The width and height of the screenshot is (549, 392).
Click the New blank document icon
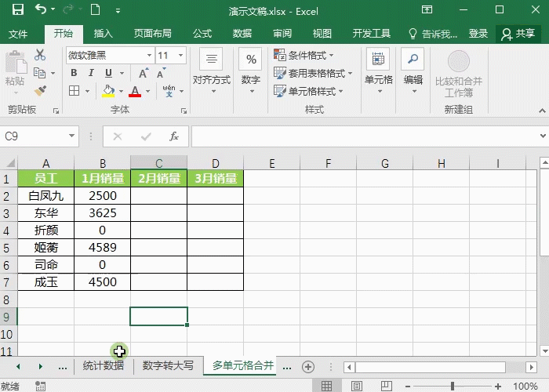click(95, 9)
